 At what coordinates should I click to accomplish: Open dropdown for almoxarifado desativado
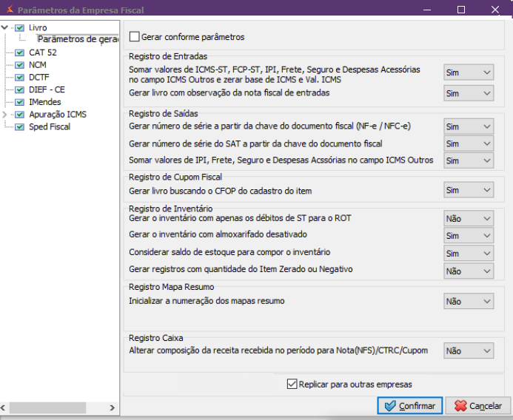pyautogui.click(x=469, y=236)
